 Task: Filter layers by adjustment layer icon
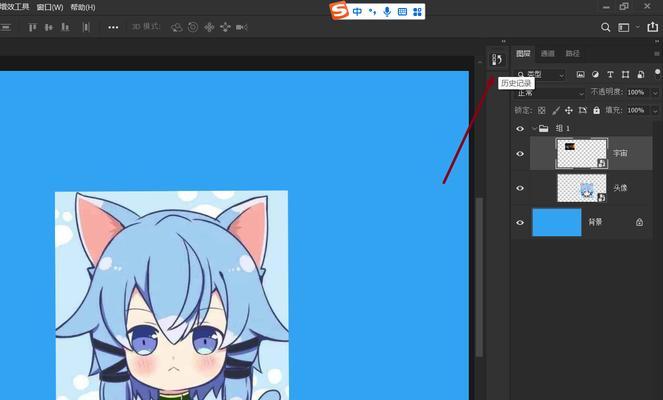coord(595,74)
